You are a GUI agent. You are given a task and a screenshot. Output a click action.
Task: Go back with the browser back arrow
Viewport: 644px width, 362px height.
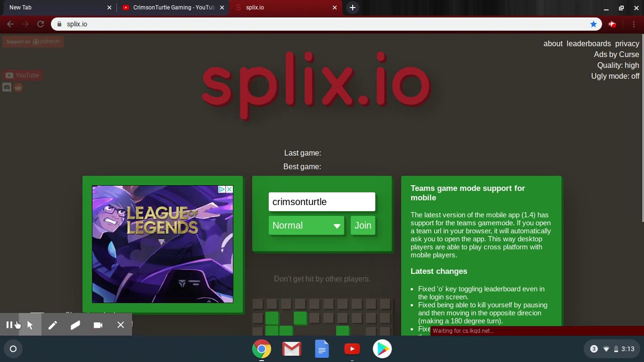coord(10,24)
